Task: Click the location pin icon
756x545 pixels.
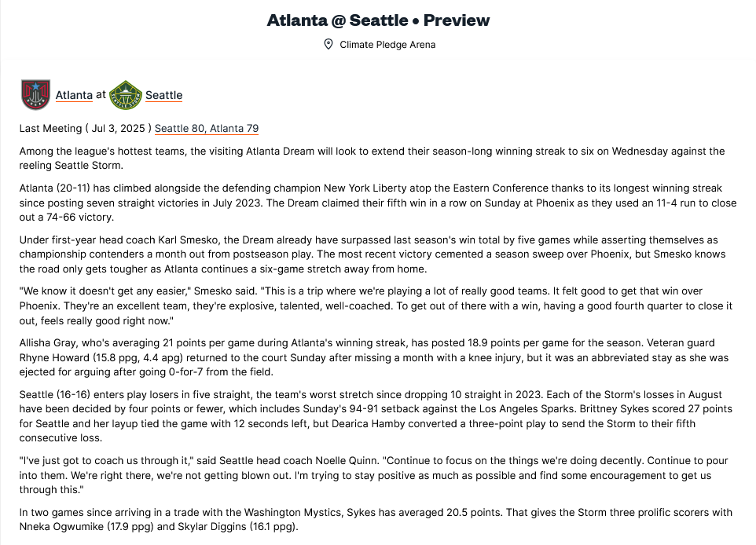Action: tap(328, 44)
